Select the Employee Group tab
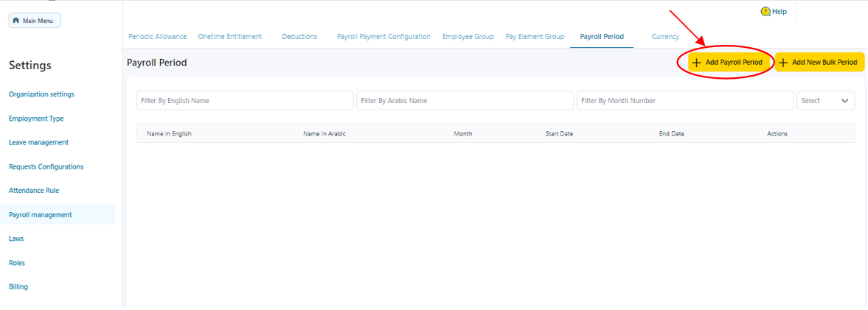Viewport: 868px width, 310px height. pos(468,37)
